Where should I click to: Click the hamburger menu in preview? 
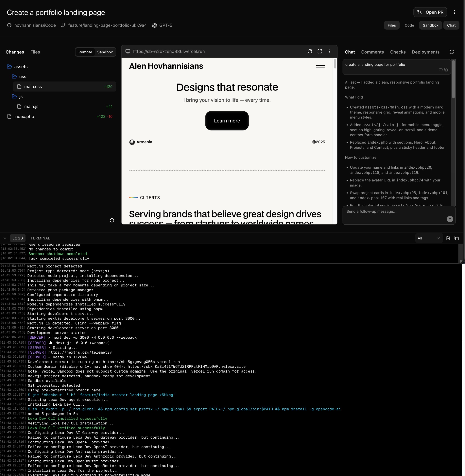pos(320,66)
